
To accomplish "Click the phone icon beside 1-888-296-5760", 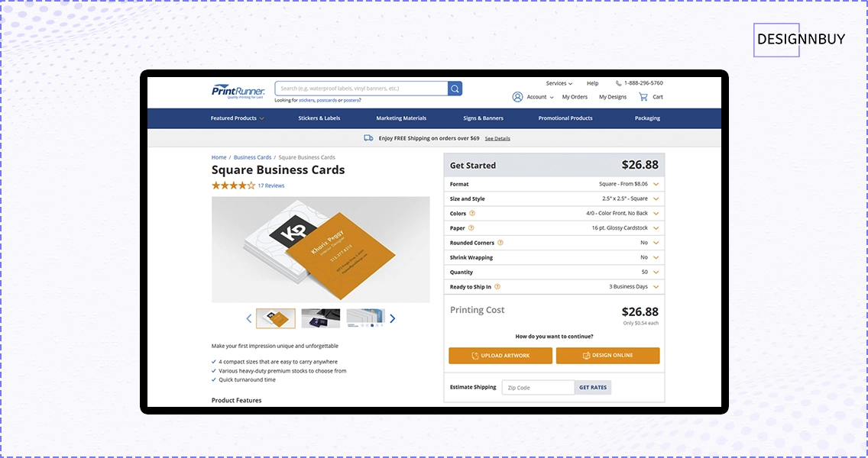I will [x=618, y=83].
